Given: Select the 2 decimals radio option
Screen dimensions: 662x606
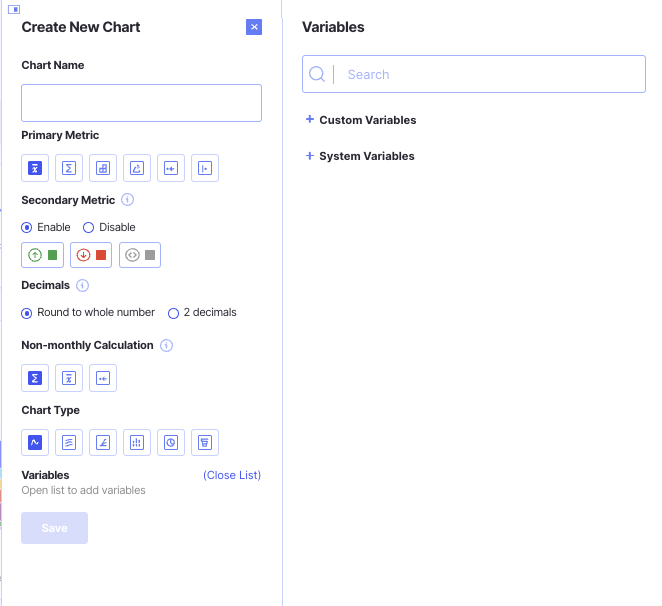Looking at the screenshot, I should pyautogui.click(x=173, y=312).
